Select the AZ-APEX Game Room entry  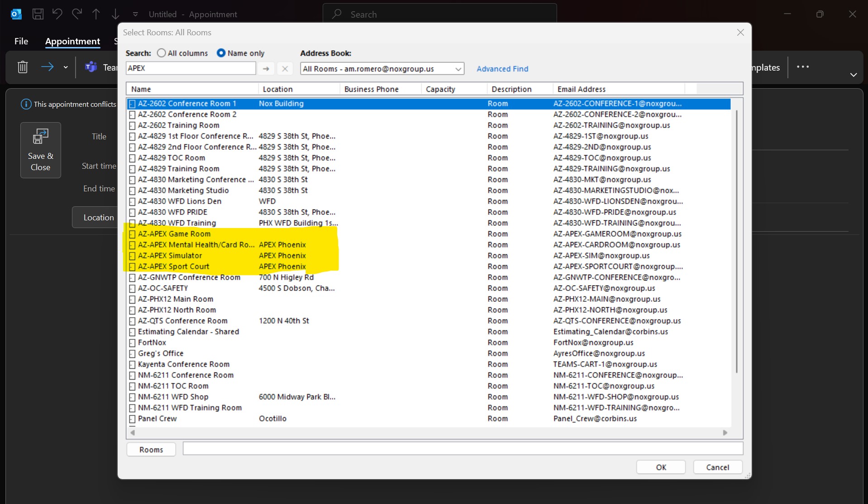coord(429,234)
